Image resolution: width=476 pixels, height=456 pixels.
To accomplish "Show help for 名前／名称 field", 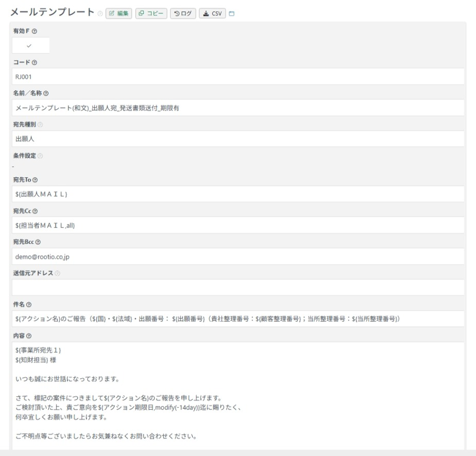I will [x=46, y=93].
